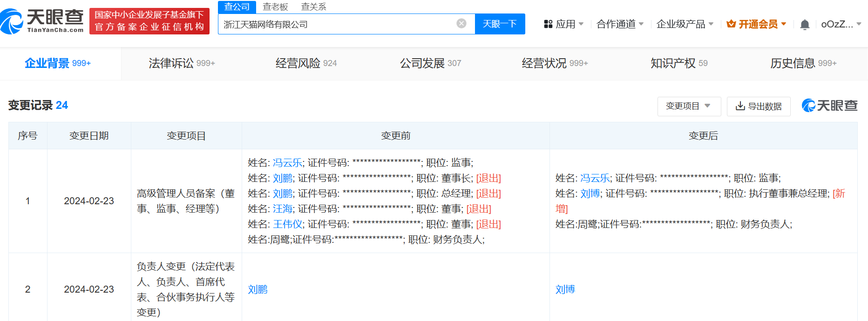Switch to 查老板 search tab
The image size is (868, 321).
pyautogui.click(x=275, y=7)
